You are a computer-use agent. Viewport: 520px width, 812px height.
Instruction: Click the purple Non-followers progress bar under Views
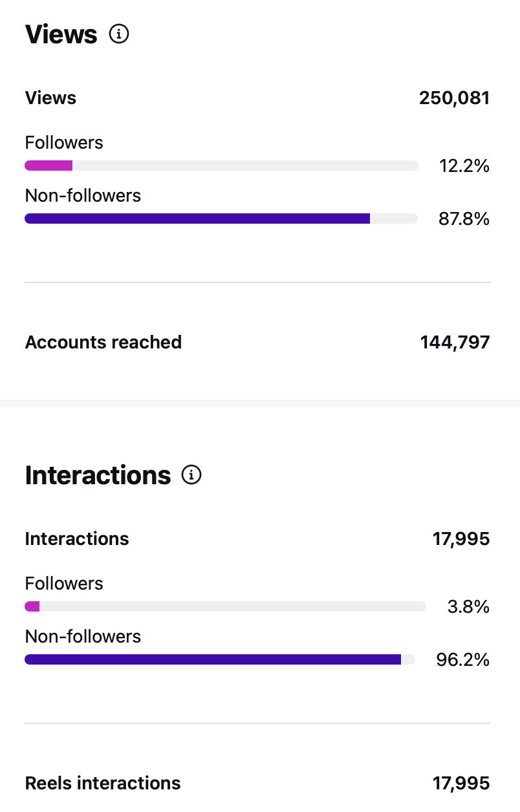click(194, 219)
